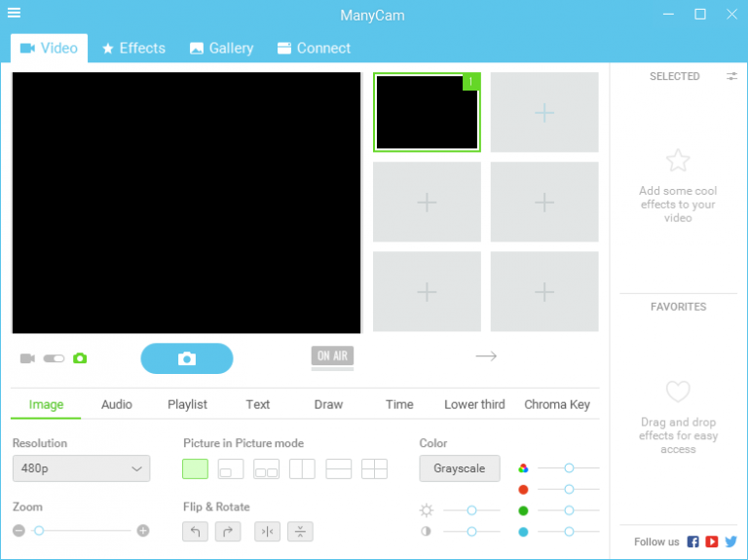Click the zoom out minus icon
This screenshot has height=560, width=748.
pos(19,531)
